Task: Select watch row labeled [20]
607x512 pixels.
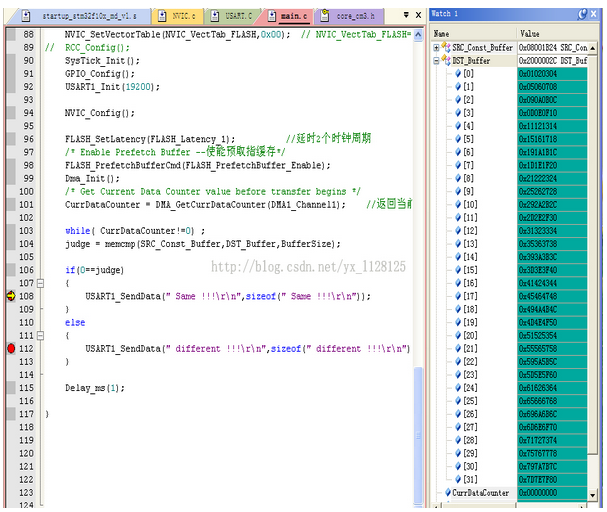Action: [x=470, y=336]
